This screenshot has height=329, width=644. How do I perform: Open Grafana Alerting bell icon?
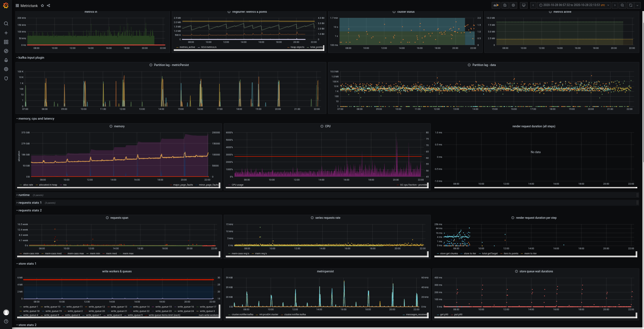coord(6,60)
